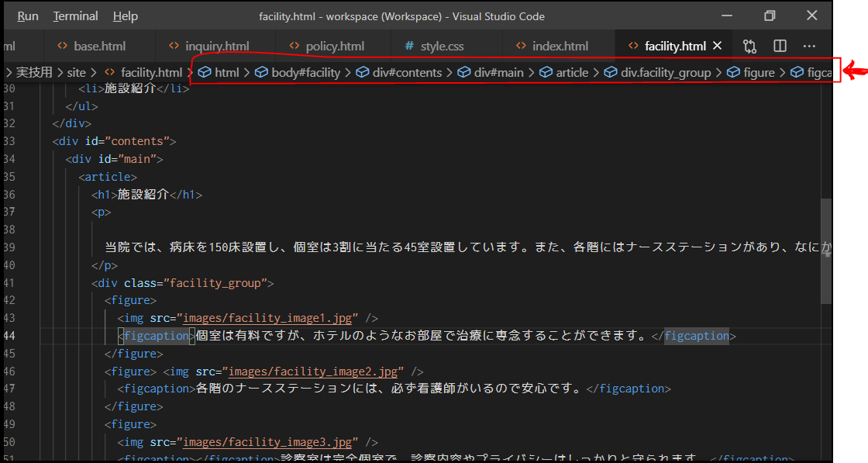Image resolution: width=868 pixels, height=463 pixels.
Task: Switch to the index.html tab
Action: 560,46
